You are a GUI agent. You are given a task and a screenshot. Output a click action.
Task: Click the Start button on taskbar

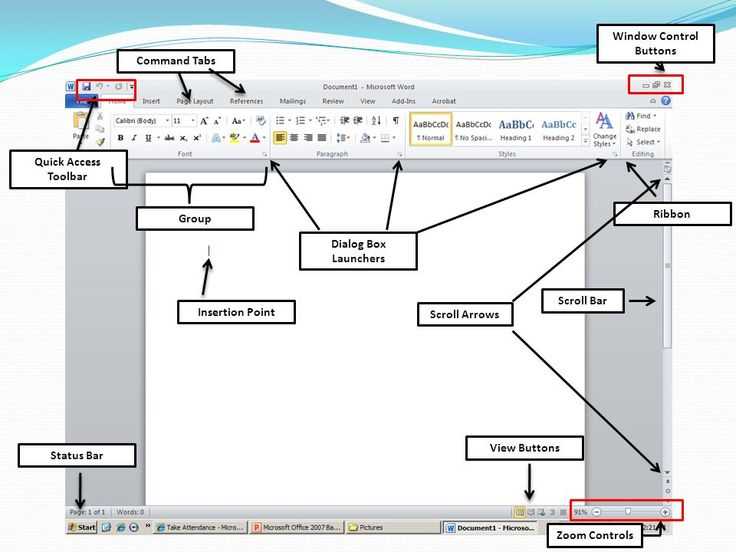point(82,527)
